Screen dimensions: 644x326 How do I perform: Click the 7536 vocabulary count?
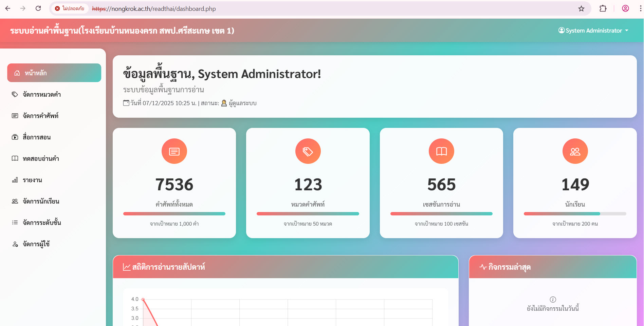(174, 185)
